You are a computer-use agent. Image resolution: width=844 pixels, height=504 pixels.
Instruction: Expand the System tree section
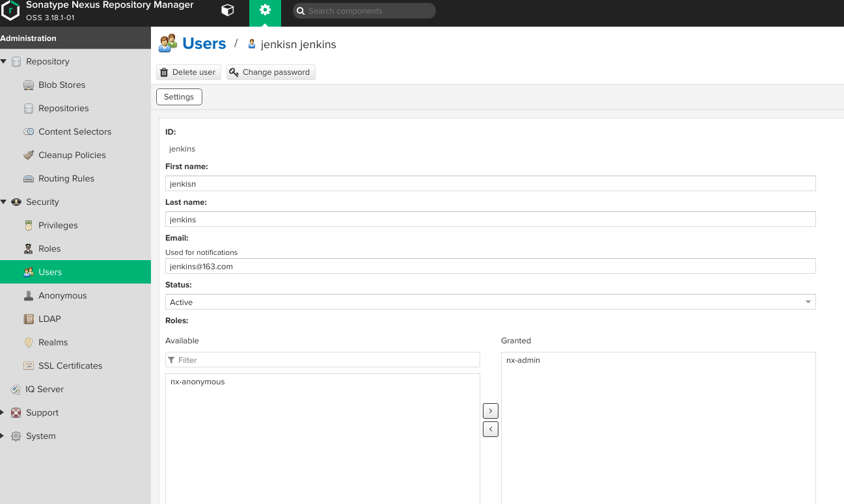(x=3, y=436)
